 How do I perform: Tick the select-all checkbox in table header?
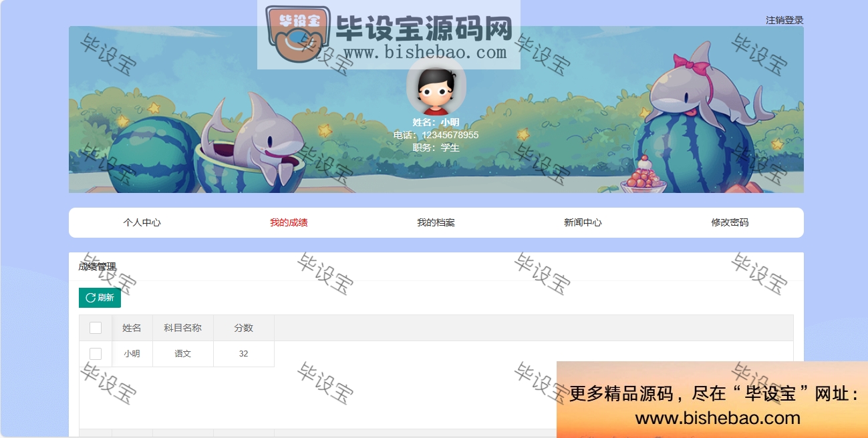click(96, 328)
